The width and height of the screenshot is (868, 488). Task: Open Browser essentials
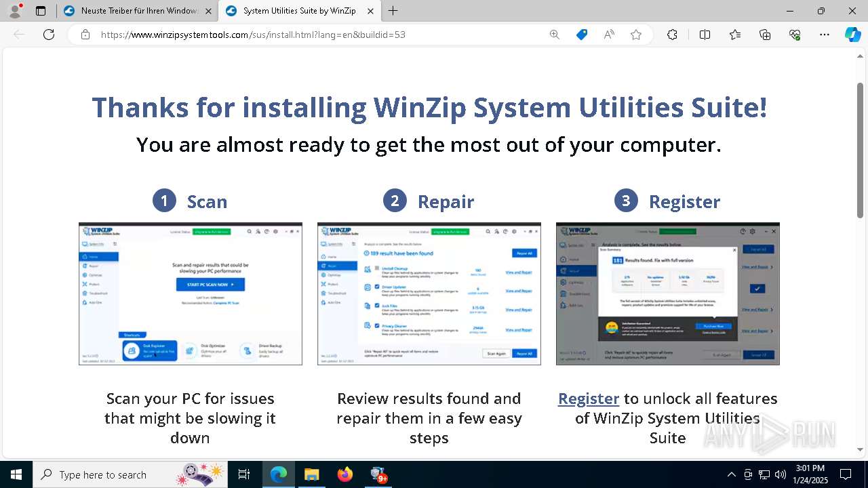[x=795, y=35]
